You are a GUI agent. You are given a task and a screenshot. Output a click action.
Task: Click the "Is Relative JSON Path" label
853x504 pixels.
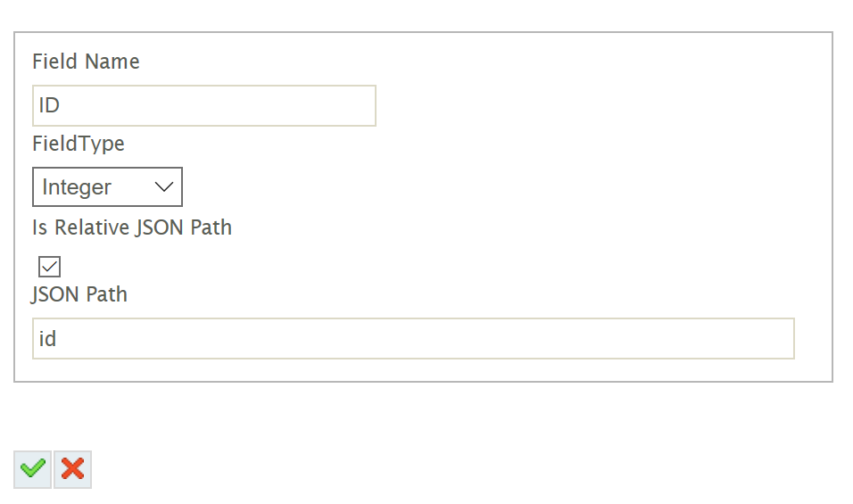coord(132,227)
